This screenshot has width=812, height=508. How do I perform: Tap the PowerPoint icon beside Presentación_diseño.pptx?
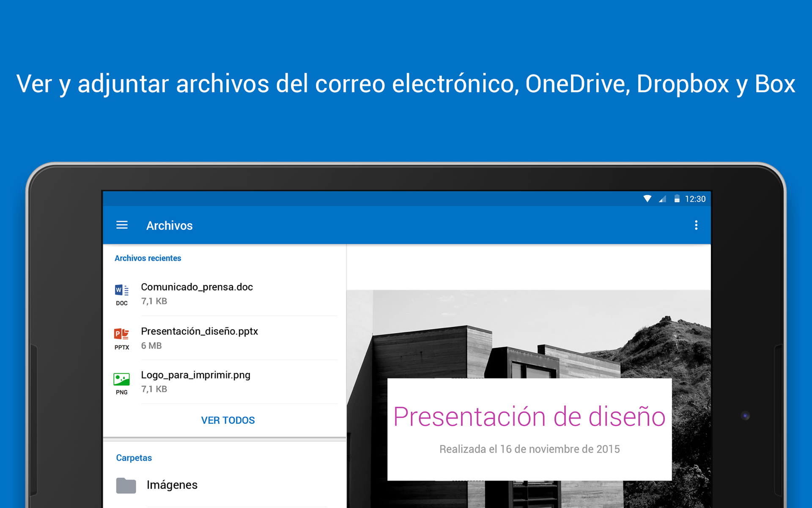point(121,334)
